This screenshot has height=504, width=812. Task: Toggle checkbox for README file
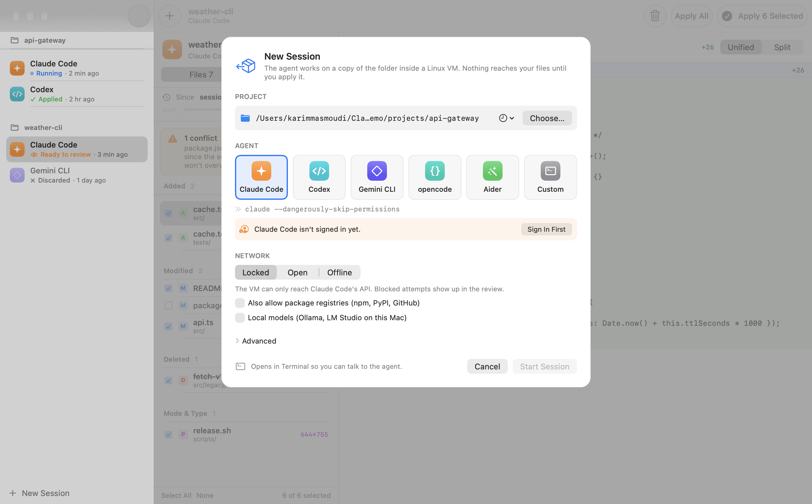[169, 288]
